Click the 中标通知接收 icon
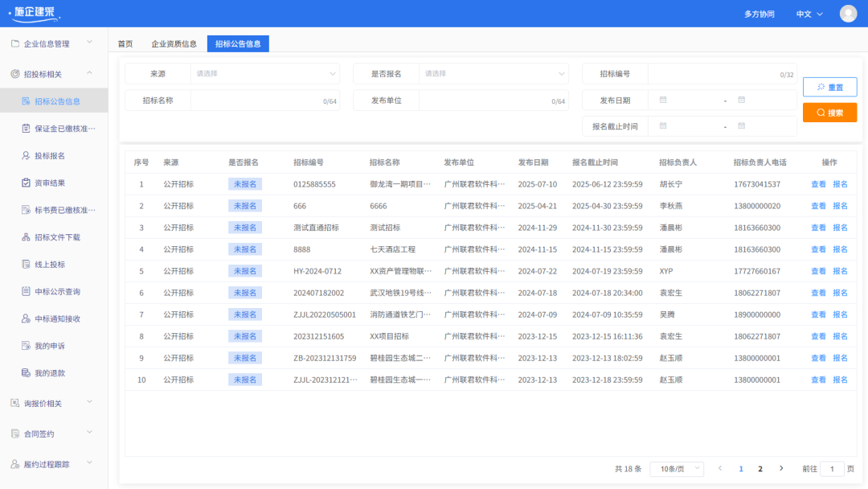Screen dimensions: 868x489 pos(26,318)
